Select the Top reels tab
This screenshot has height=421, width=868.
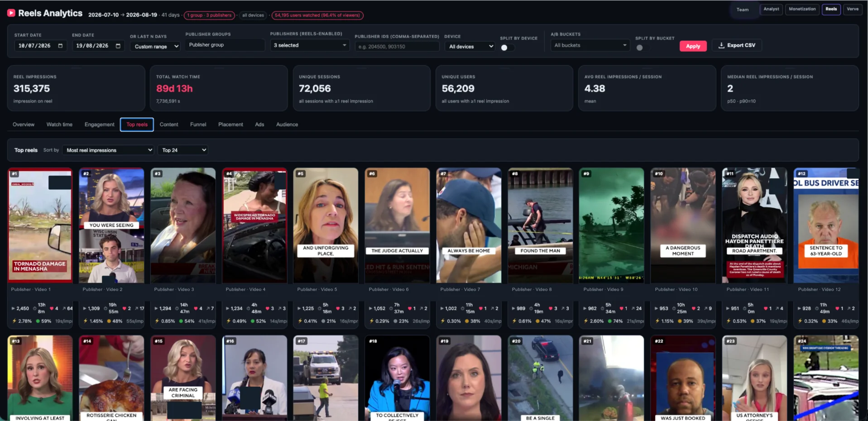pyautogui.click(x=137, y=124)
